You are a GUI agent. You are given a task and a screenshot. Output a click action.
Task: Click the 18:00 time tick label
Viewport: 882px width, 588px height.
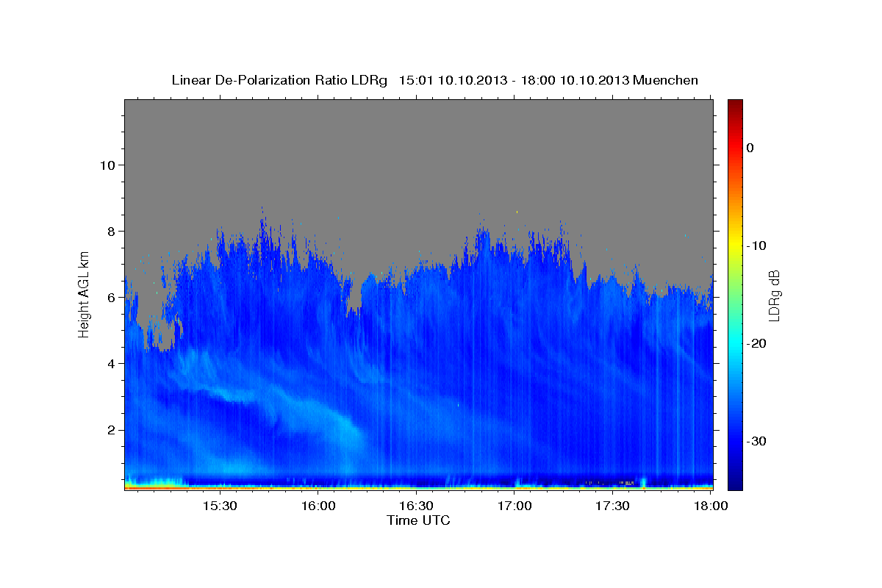(x=711, y=506)
